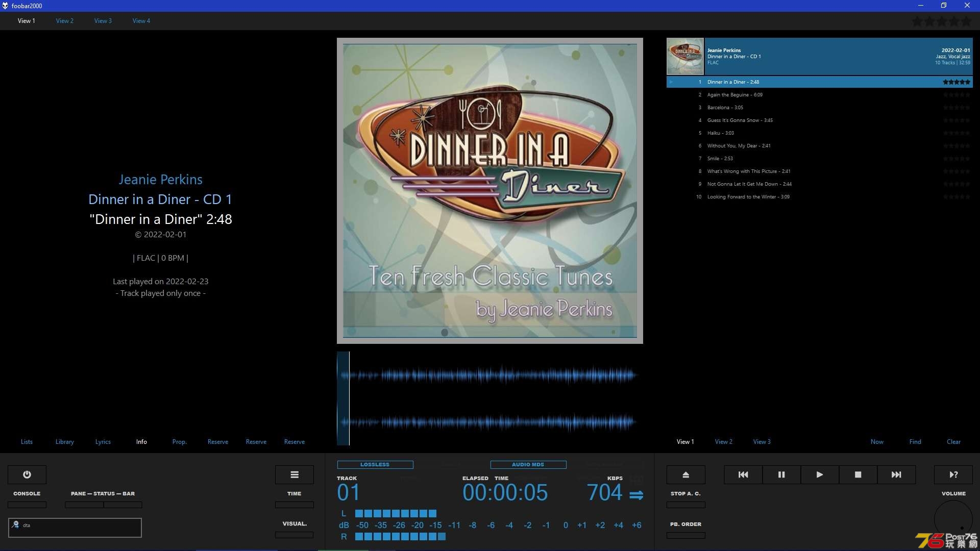980x551 pixels.
Task: Switch to View 2 top tab
Action: tap(65, 21)
